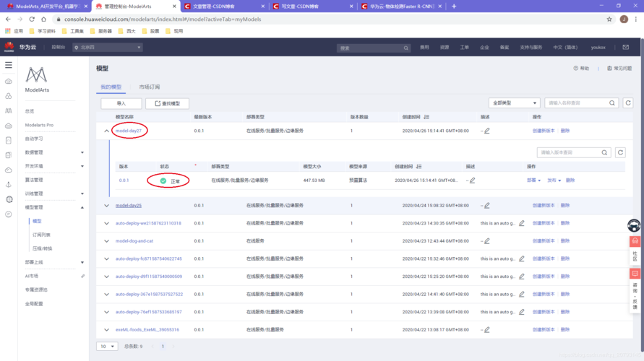Open publish dropdown for version 0.0.1
Viewport: 644px width, 361px height.
tap(554, 180)
